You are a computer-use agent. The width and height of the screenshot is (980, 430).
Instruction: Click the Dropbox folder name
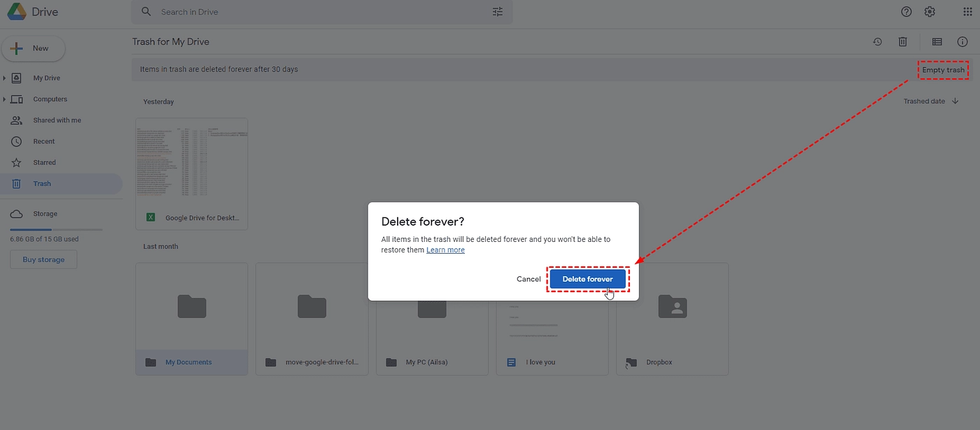pyautogui.click(x=659, y=362)
